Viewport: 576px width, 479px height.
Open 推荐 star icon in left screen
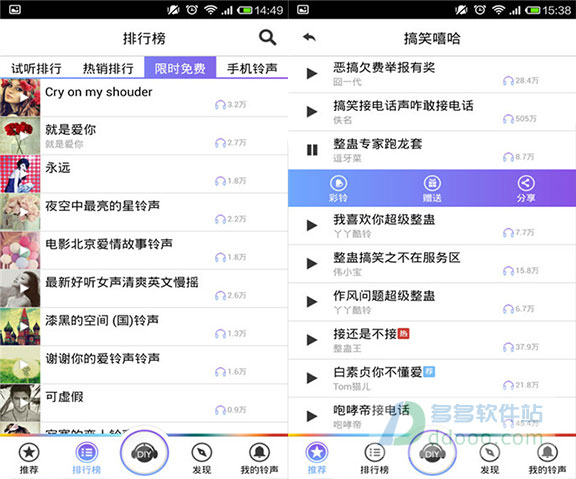point(29,458)
